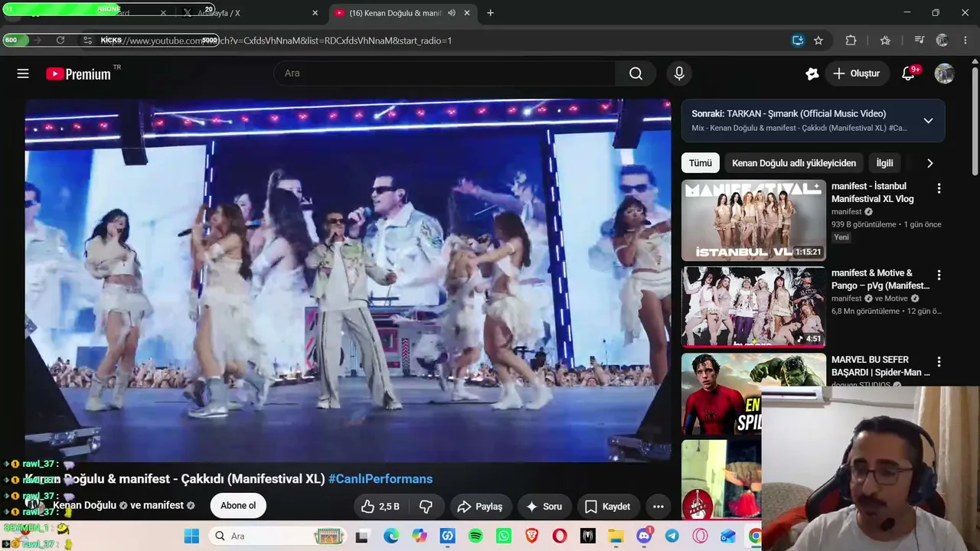Open Brave browser from the taskbar
The image size is (980, 551).
532,536
